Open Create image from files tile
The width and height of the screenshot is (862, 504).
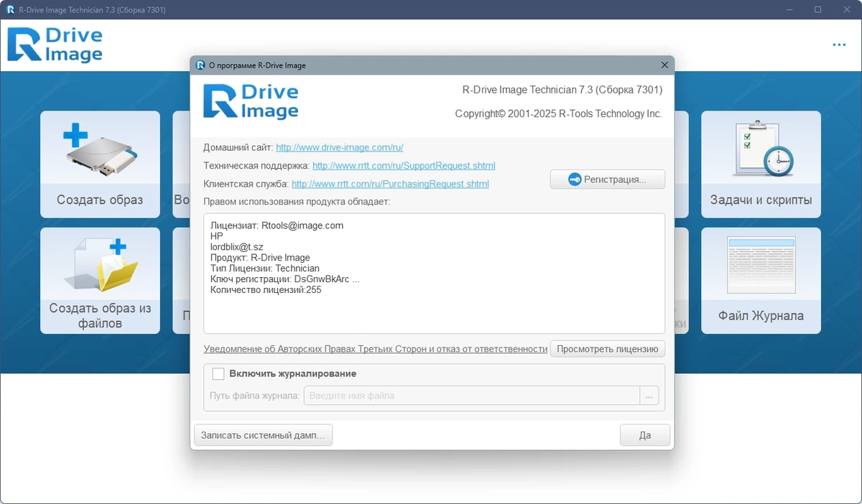tap(100, 281)
